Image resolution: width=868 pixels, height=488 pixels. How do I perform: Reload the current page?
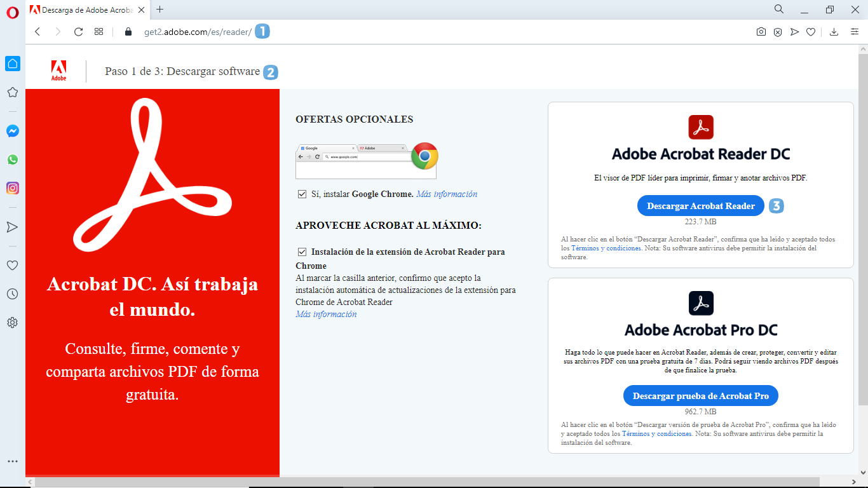[x=79, y=32]
